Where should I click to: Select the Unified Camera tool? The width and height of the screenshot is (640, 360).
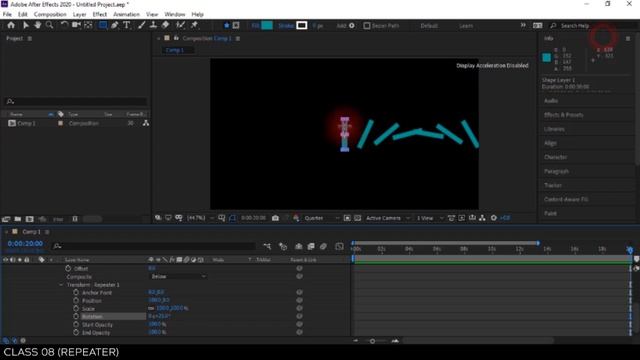[x=76, y=25]
